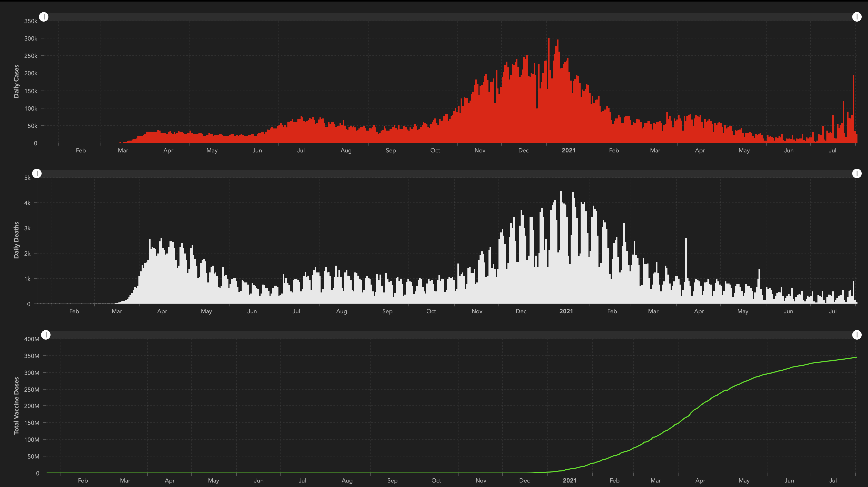
Task: Click the Daily Cases chart range scrollbar track
Action: pyautogui.click(x=450, y=17)
